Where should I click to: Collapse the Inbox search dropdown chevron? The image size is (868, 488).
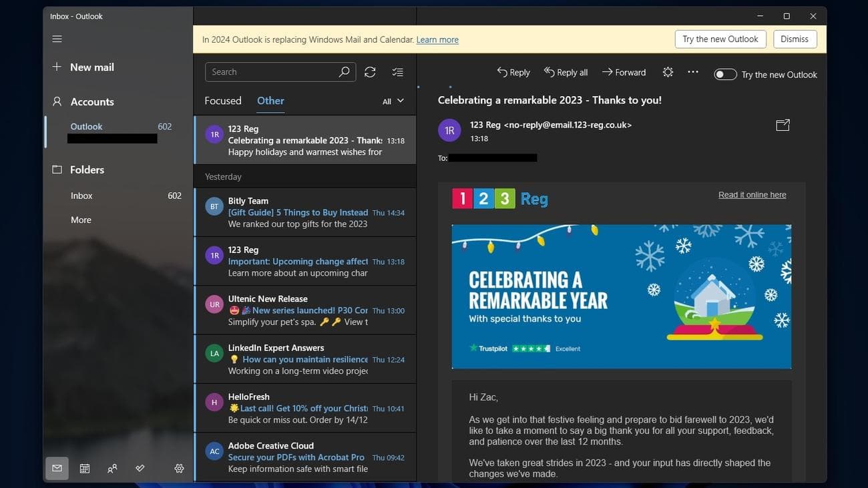[x=400, y=101]
